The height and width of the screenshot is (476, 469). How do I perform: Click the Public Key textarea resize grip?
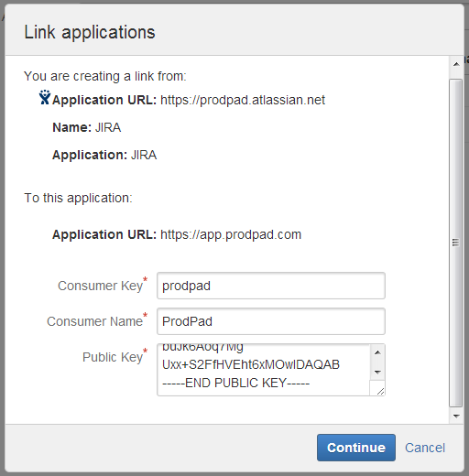(379, 390)
